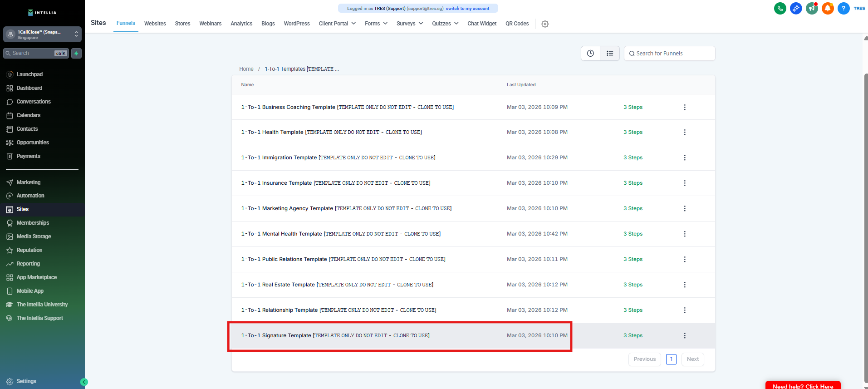Expand the Surveys dropdown
The image size is (868, 389).
410,24
